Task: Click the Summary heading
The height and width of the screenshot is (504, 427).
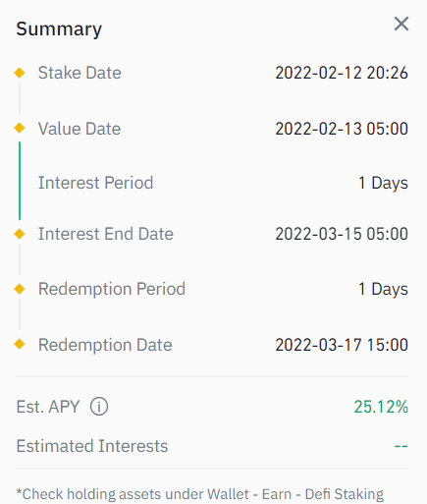Action: click(x=59, y=29)
